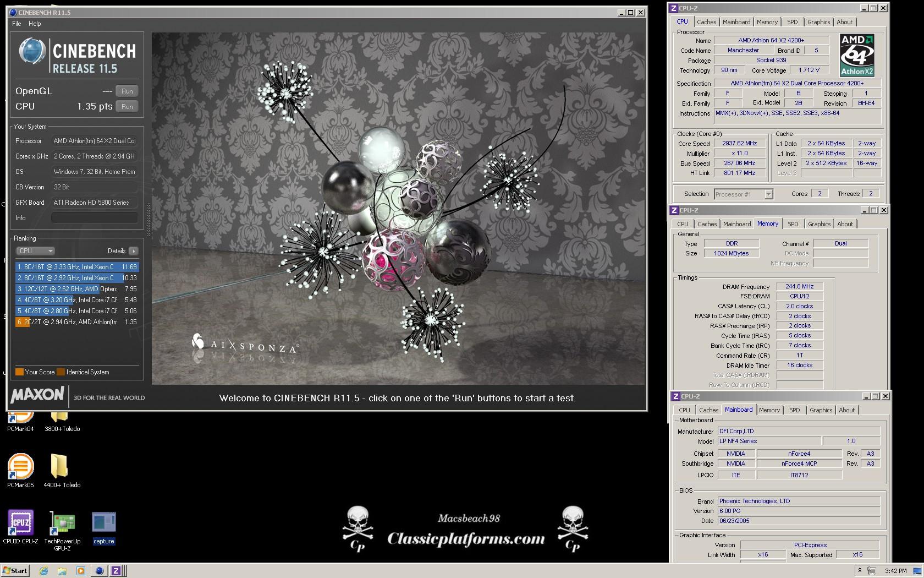The width and height of the screenshot is (924, 578).
Task: Launch Internet Explorer from the taskbar
Action: pos(44,571)
